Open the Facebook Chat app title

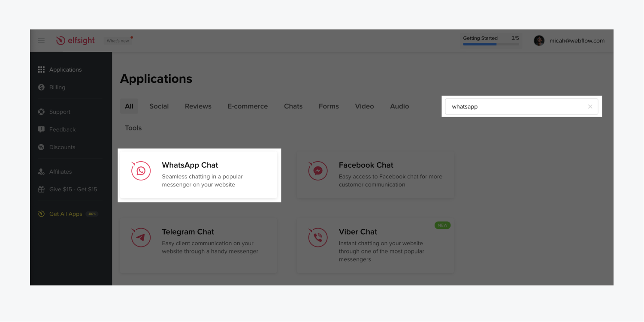(366, 165)
